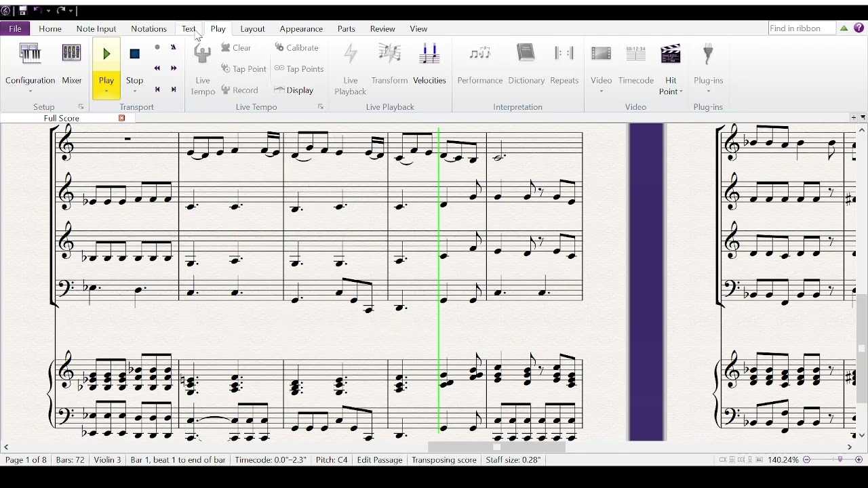Switch to the Text ribbon tab

(x=189, y=28)
